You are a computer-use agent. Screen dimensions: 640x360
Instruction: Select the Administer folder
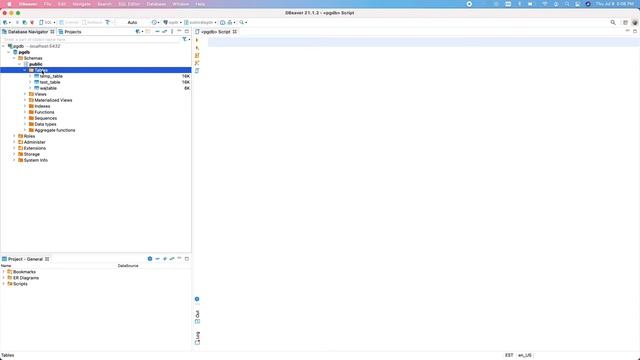pos(34,142)
